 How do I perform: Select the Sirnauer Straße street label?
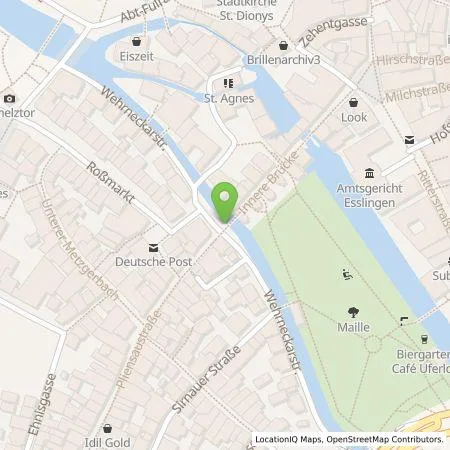click(x=206, y=379)
